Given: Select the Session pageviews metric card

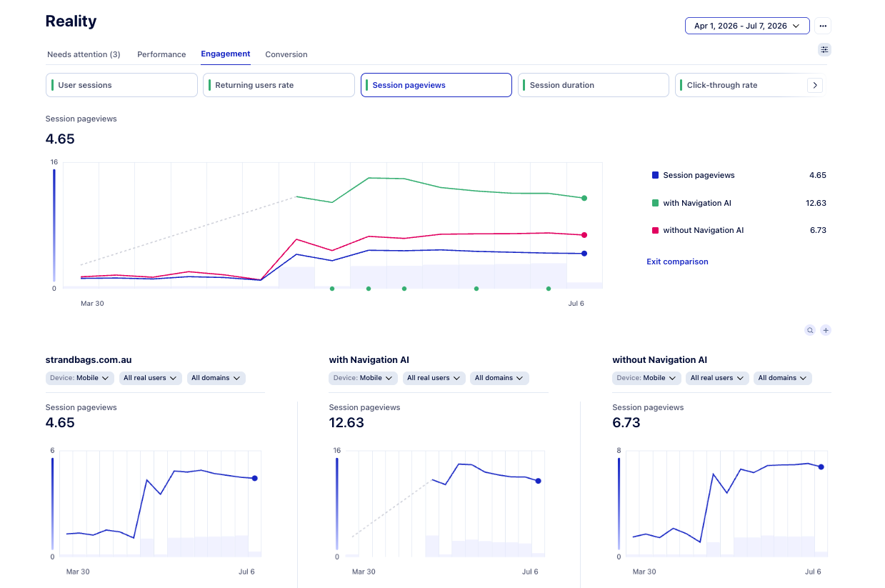Looking at the screenshot, I should pos(436,85).
